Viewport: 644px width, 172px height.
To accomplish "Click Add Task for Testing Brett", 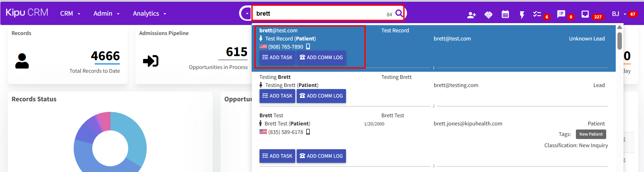I will coord(277,96).
